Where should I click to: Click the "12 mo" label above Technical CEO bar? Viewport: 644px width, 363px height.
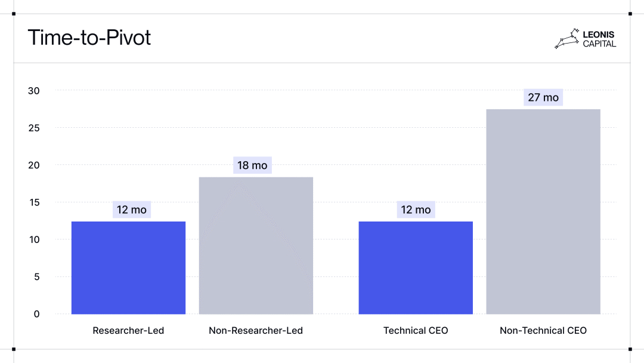(416, 210)
